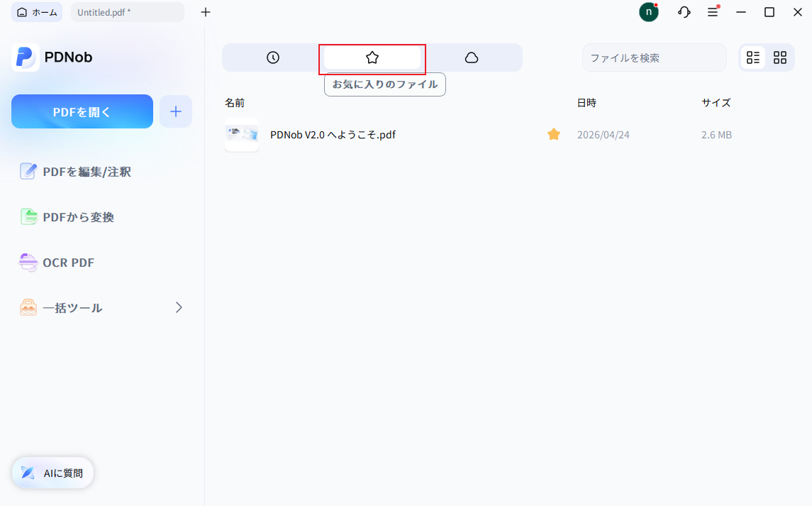The height and width of the screenshot is (506, 812).
Task: Open the user account avatar
Action: (648, 12)
